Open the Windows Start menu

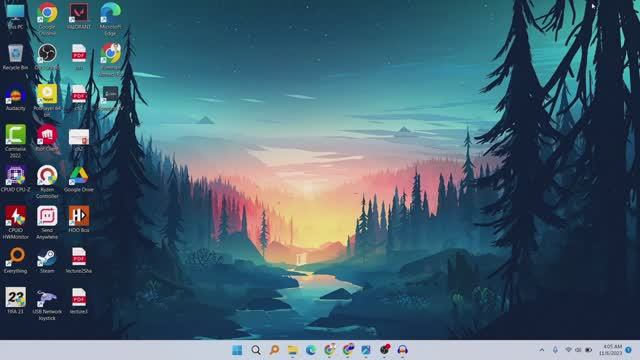pos(237,350)
